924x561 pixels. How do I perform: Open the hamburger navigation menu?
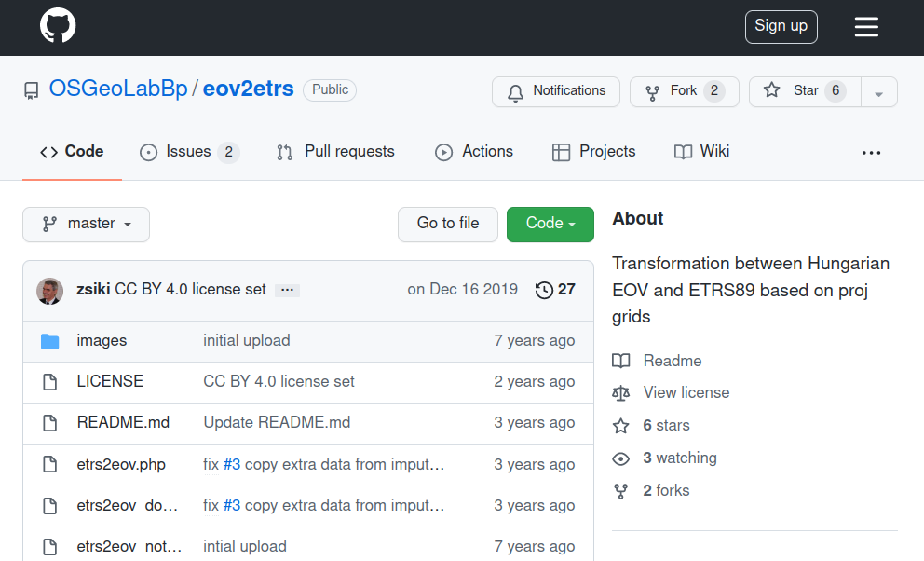pos(866,26)
